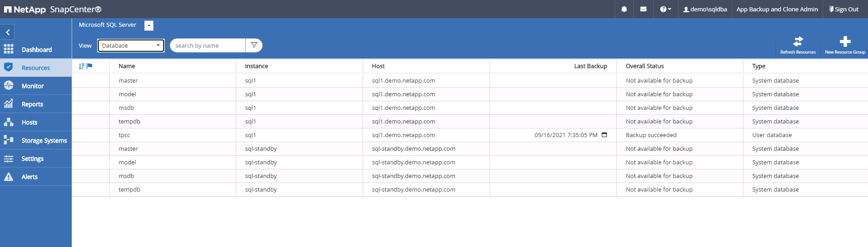Open the Dashboard section
The width and height of the screenshot is (868, 247).
click(36, 49)
